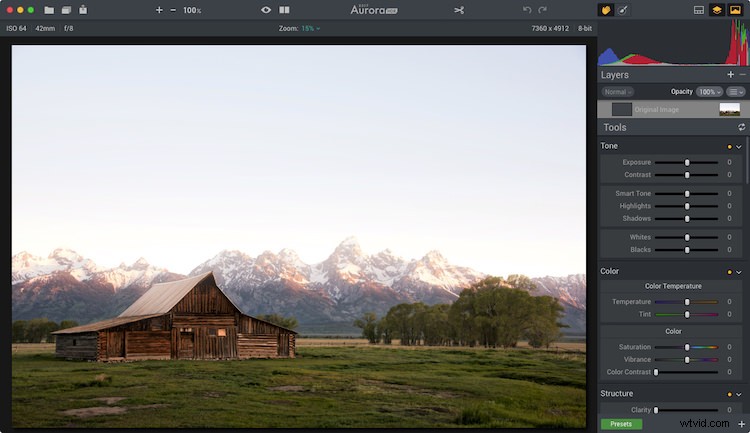Toggle the before/after compare view
The width and height of the screenshot is (750, 433).
point(284,10)
